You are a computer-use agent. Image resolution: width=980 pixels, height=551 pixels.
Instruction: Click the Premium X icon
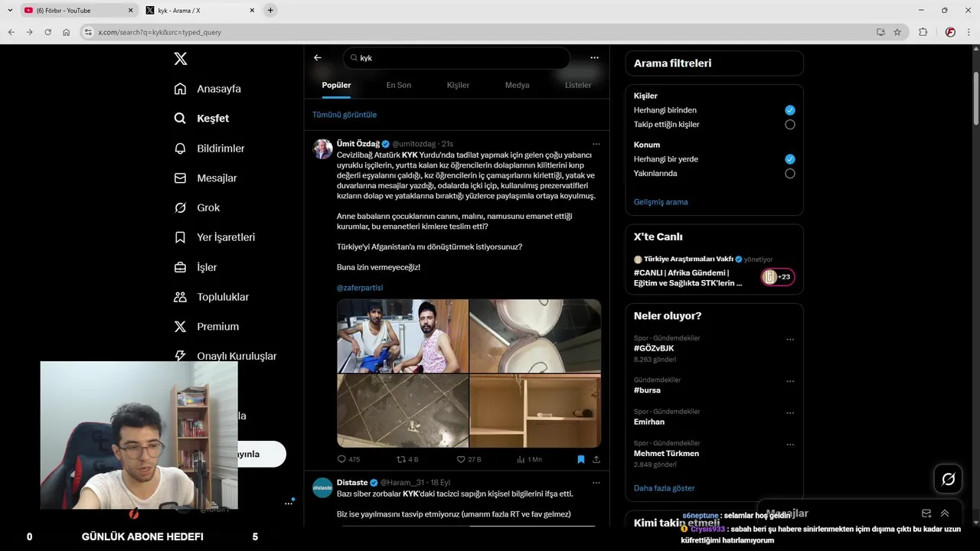point(180,327)
